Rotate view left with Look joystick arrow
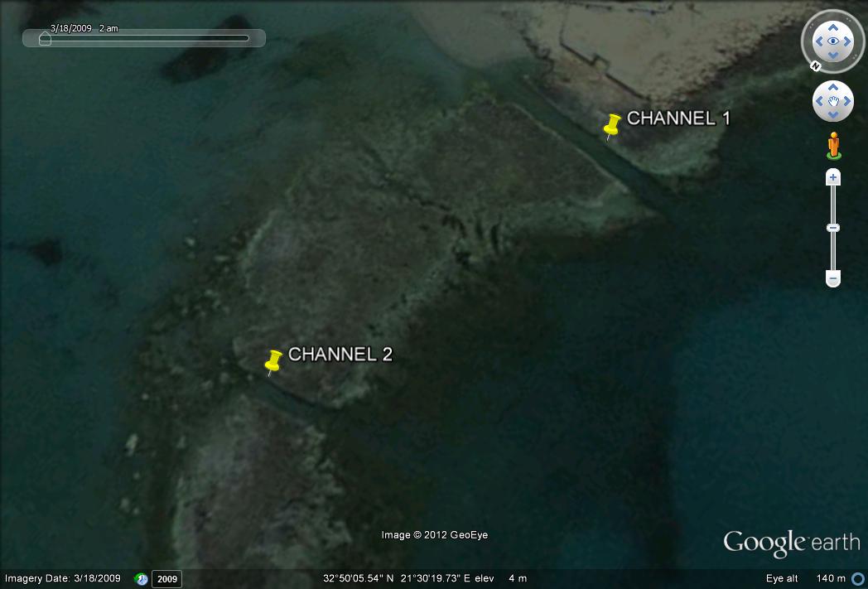This screenshot has width=868, height=589. pyautogui.click(x=819, y=41)
